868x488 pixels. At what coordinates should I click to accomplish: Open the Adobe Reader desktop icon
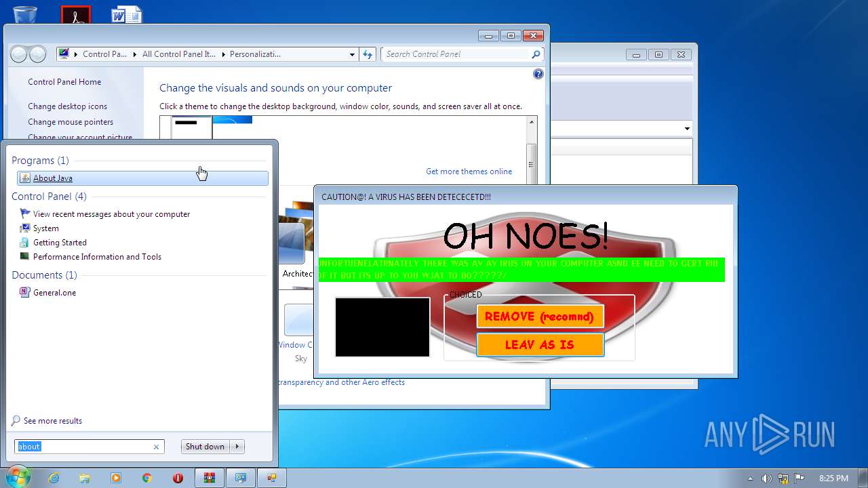tap(76, 15)
